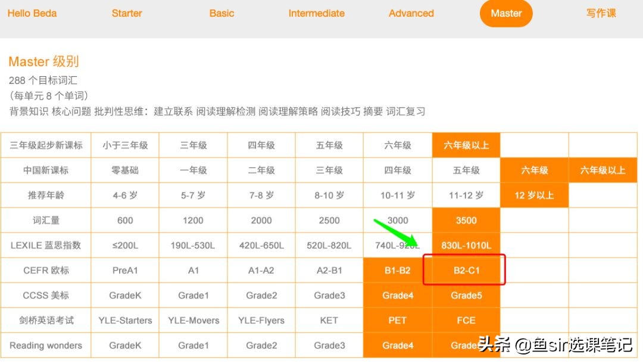Select the 三年级起步新课标 row header
The height and width of the screenshot is (364, 643).
pyautogui.click(x=46, y=145)
